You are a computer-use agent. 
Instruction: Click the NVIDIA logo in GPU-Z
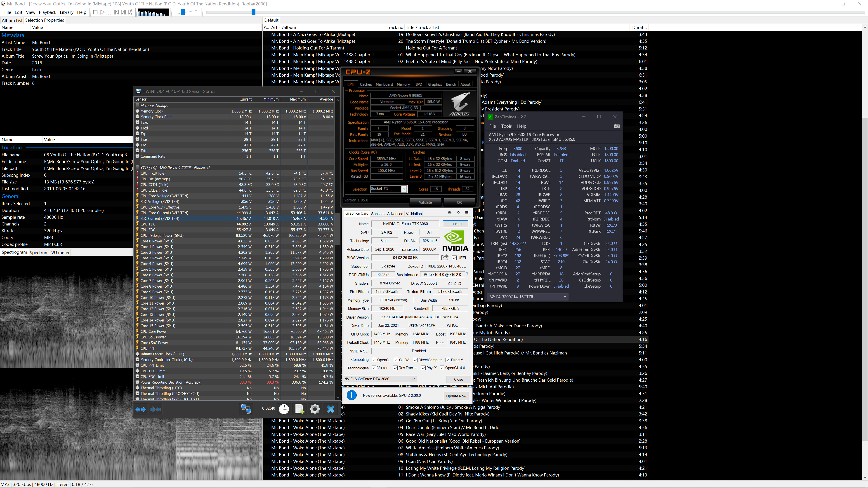455,241
